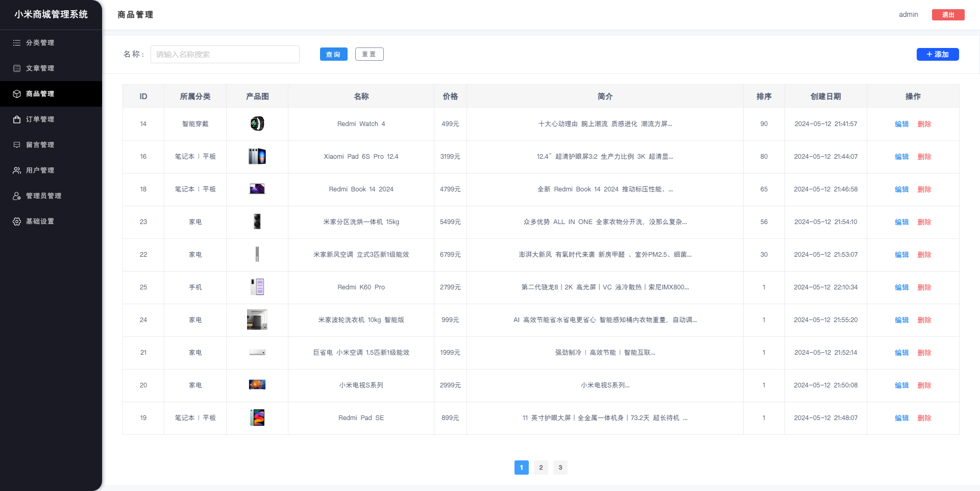The height and width of the screenshot is (491, 980).
Task: Click the 重置 reset button
Action: pos(370,54)
